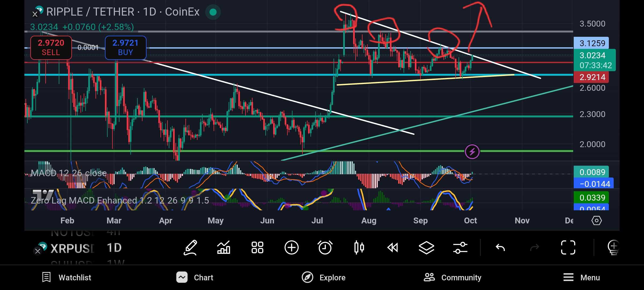Open the object tree layers icon
644x290 pixels.
pos(426,248)
